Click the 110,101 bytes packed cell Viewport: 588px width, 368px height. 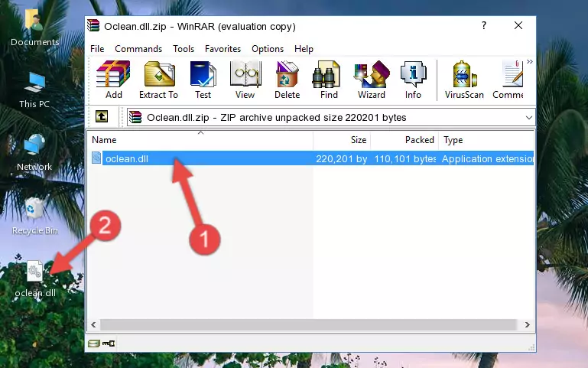[x=405, y=158]
